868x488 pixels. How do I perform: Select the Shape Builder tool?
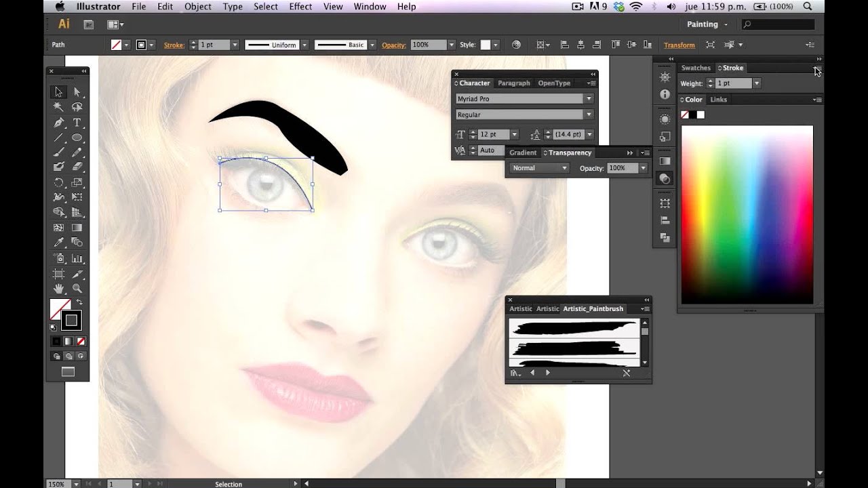point(58,212)
